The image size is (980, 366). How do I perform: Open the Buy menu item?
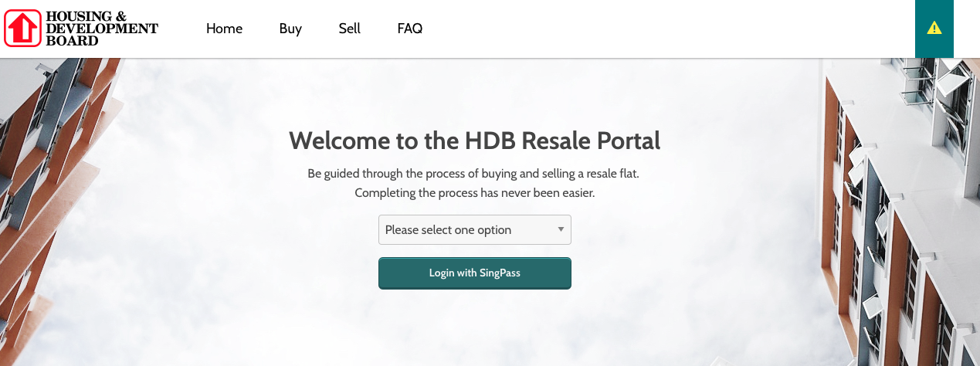[290, 29]
